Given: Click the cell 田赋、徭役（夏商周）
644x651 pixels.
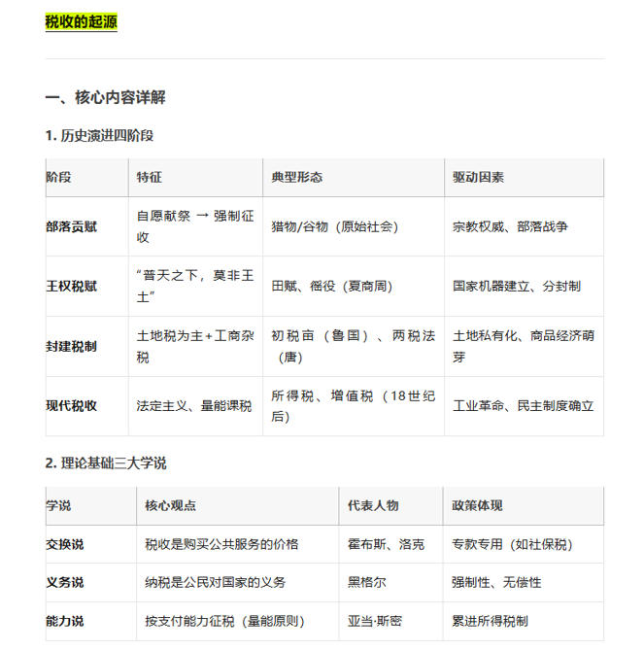Looking at the screenshot, I should (x=331, y=287).
